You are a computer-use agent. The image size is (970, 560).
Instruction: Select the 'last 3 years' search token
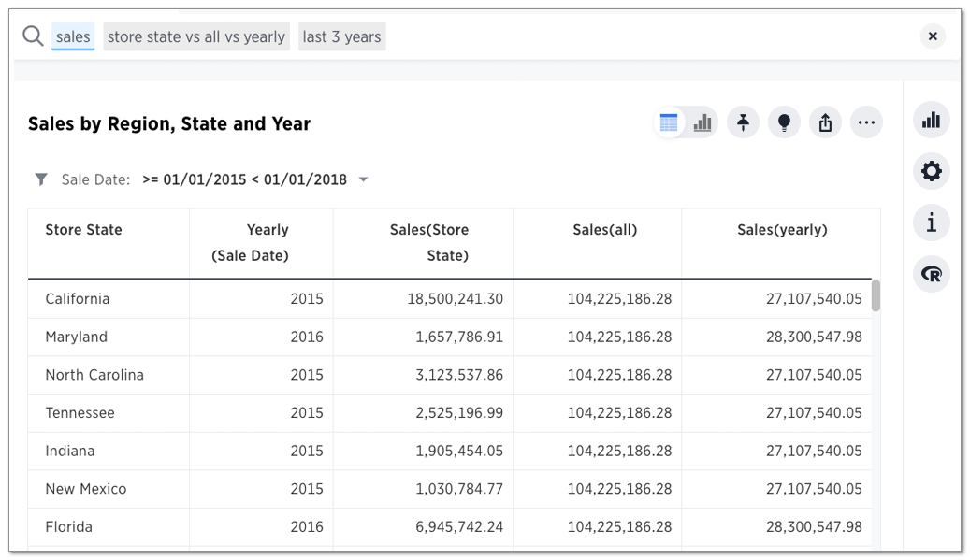[341, 36]
